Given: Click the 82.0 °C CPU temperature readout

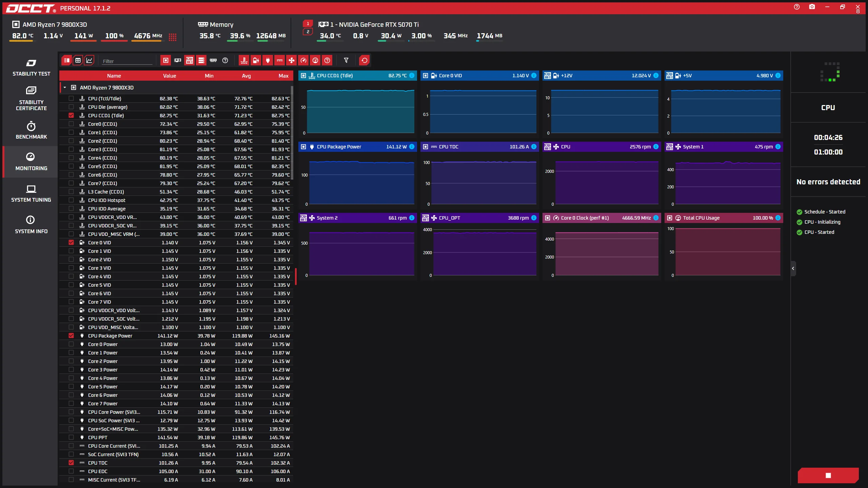Looking at the screenshot, I should pos(23,36).
